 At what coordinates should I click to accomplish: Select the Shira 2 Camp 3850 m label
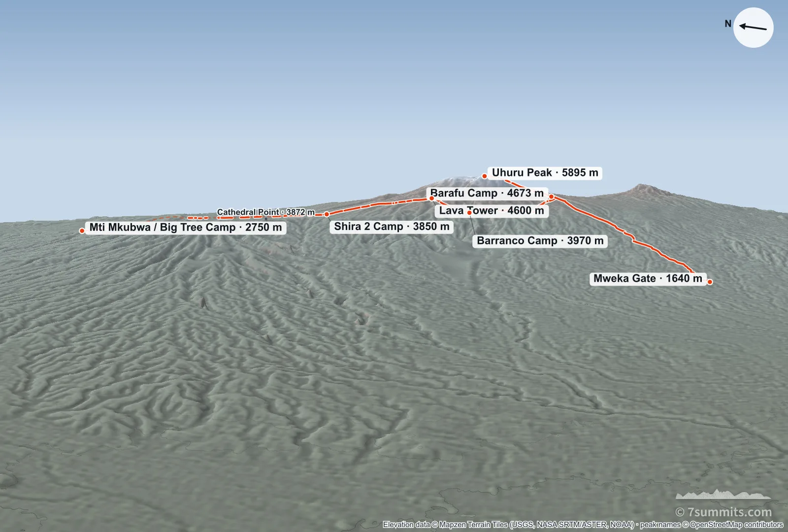point(392,227)
